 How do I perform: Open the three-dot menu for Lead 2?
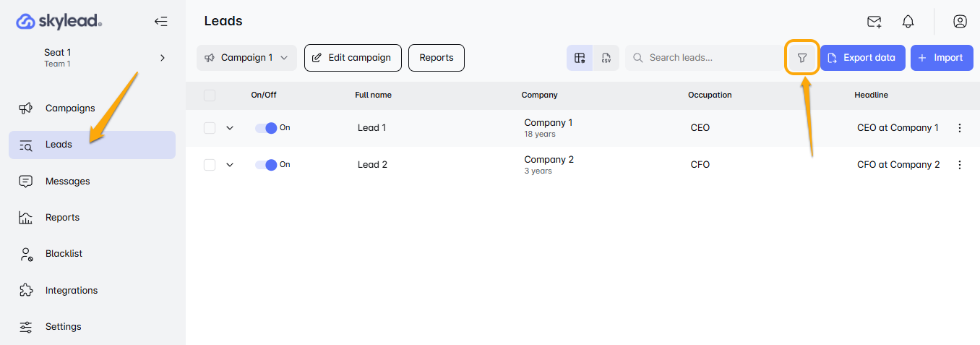coord(960,165)
